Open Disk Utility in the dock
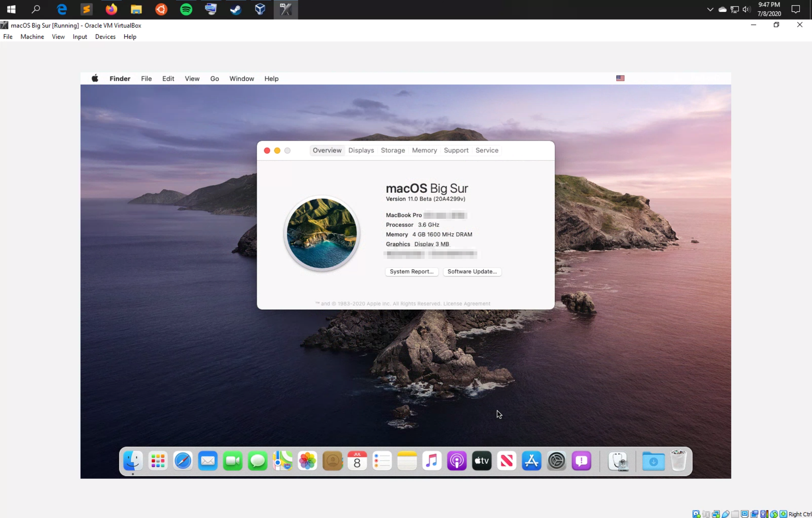This screenshot has width=812, height=518. 618,461
